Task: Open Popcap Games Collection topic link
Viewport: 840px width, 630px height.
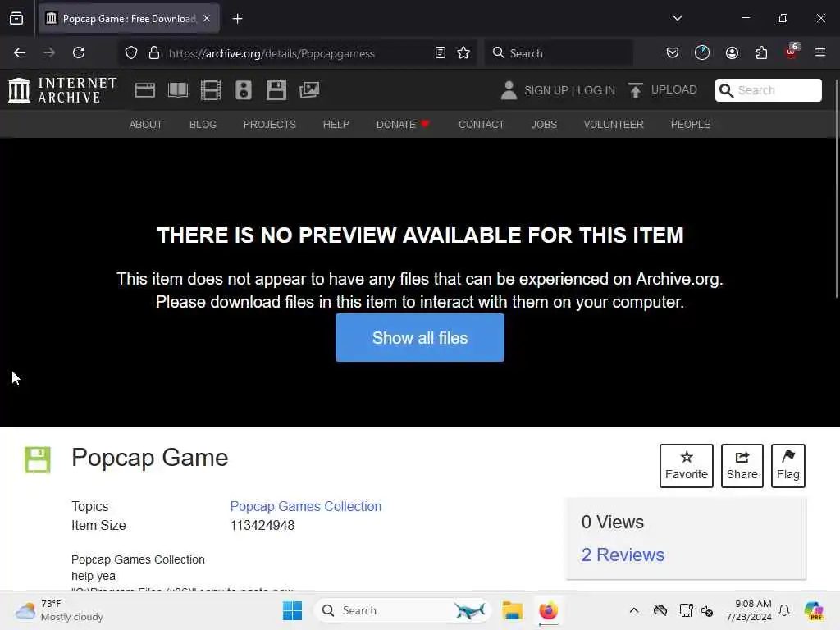Action: point(306,506)
